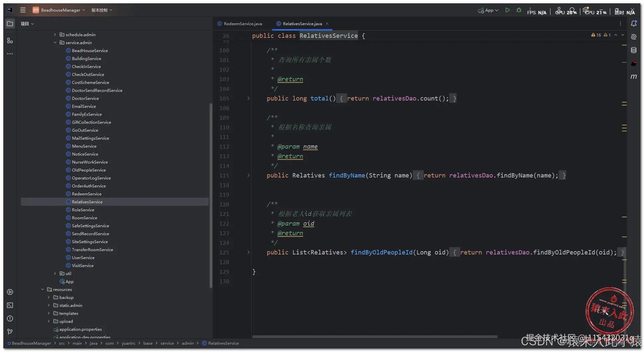644x352 pixels.
Task: Collapse the service.admin package
Action: pos(55,42)
